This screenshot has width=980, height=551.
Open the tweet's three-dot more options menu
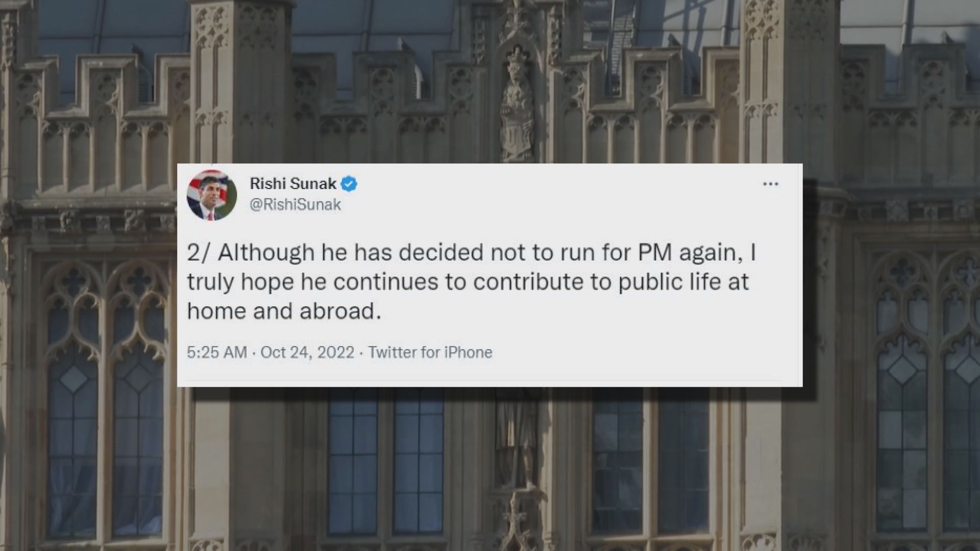click(x=770, y=184)
